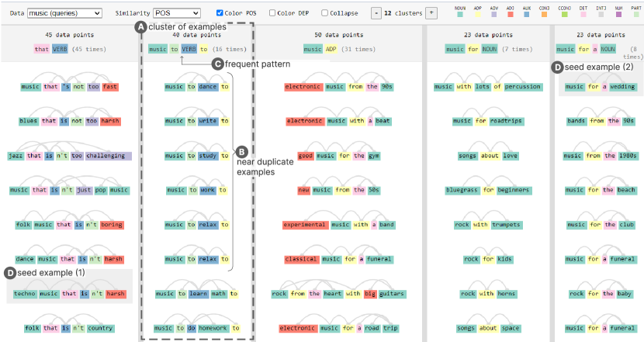Image resolution: width=644 pixels, height=342 pixels.
Task: Increase cluster count with plus button
Action: click(x=431, y=13)
